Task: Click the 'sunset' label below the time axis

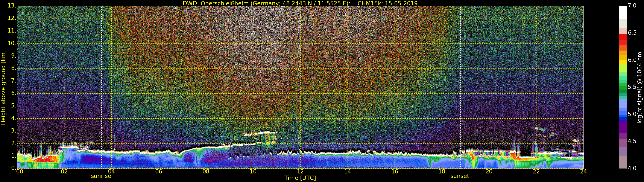Action: tap(460, 176)
